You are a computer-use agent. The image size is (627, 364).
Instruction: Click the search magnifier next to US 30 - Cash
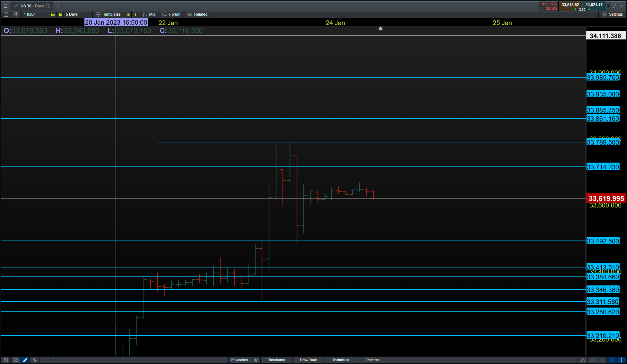coord(48,6)
